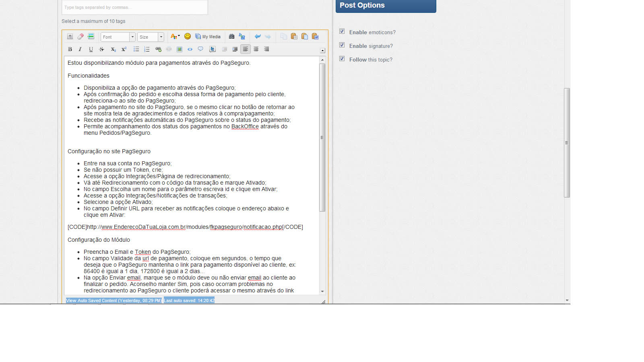Apply superscript formatting
Screen dimensions: 644x362
tap(124, 49)
